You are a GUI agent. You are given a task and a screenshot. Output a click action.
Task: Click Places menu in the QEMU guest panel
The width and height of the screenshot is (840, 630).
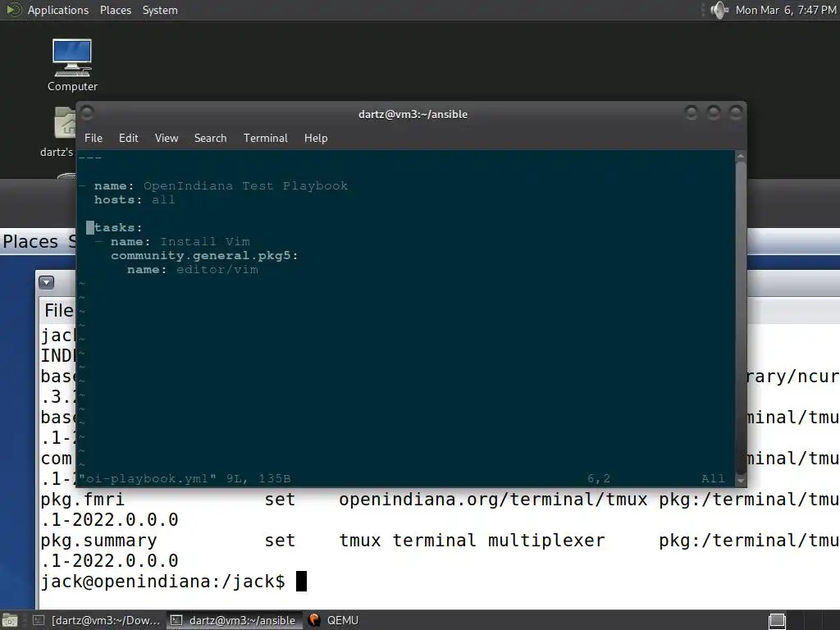pos(30,242)
